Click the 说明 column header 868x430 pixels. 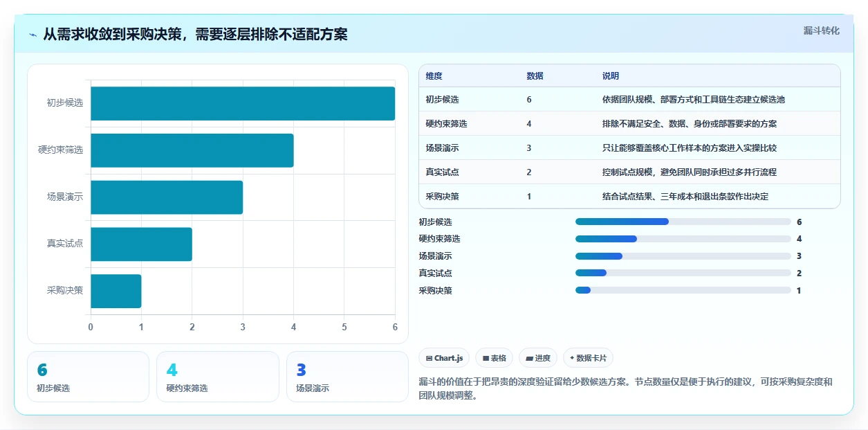tap(611, 75)
